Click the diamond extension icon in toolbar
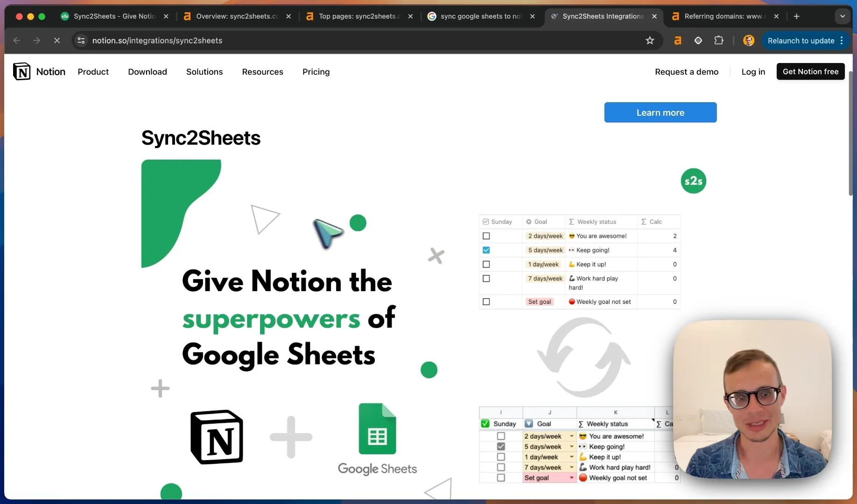This screenshot has height=504, width=857. (x=698, y=41)
